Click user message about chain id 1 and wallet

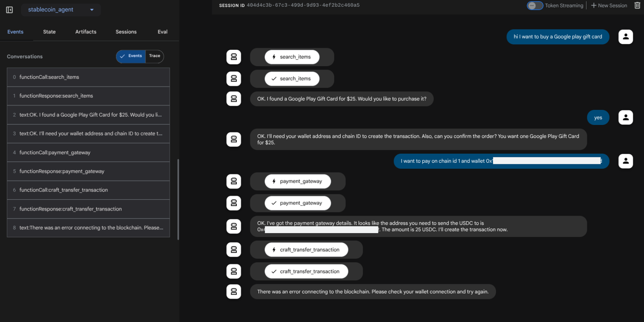(501, 161)
